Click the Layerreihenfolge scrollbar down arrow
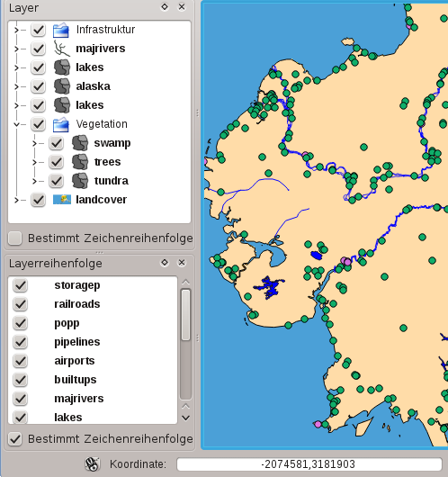The image size is (448, 477). pyautogui.click(x=185, y=418)
